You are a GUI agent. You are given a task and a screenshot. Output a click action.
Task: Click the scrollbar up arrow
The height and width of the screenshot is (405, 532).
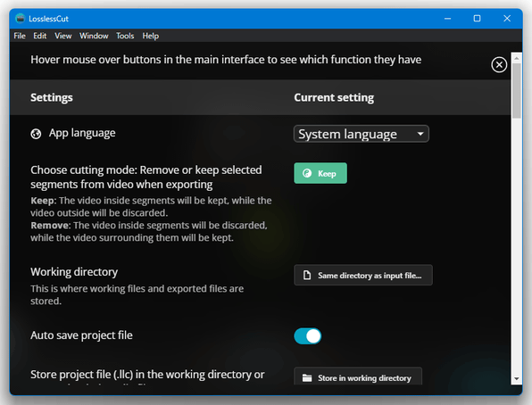tap(517, 58)
